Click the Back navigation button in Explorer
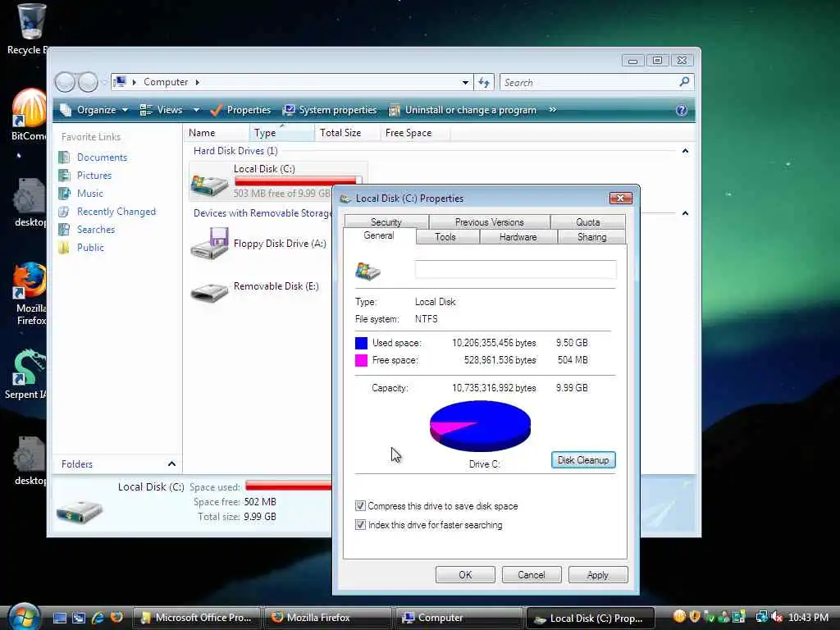This screenshot has height=630, width=840. click(65, 82)
